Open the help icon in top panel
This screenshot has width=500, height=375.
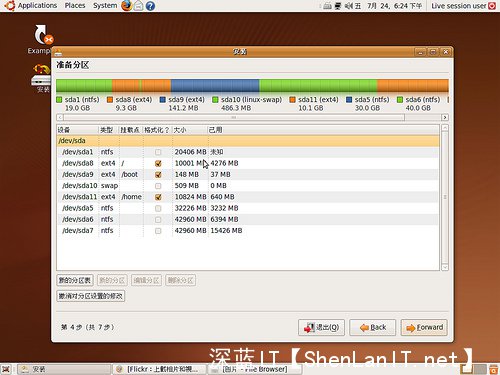(x=150, y=6)
